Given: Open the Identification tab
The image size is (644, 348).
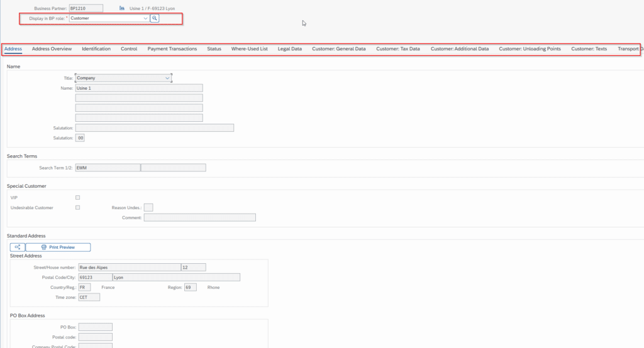Looking at the screenshot, I should (x=96, y=49).
